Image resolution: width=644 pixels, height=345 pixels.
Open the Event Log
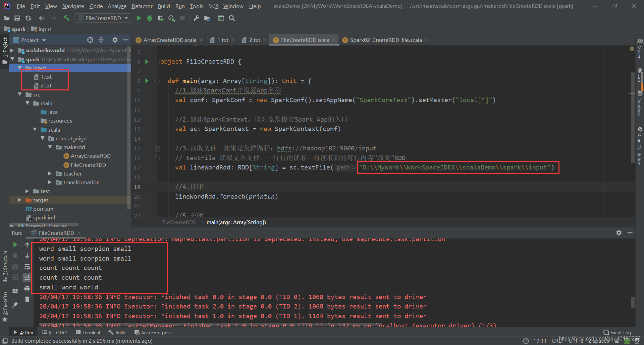(617, 333)
